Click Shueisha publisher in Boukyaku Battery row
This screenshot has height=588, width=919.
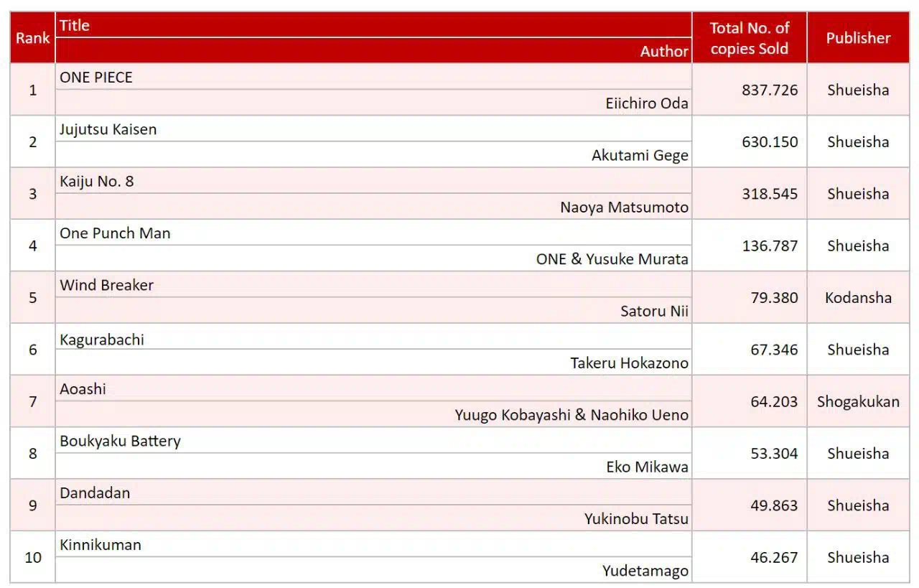point(858,453)
